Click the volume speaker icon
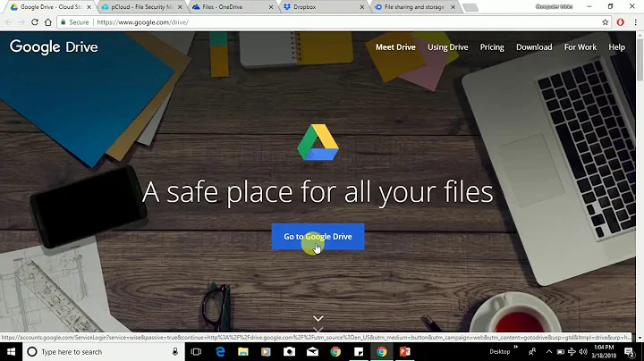The image size is (644, 361). (583, 351)
